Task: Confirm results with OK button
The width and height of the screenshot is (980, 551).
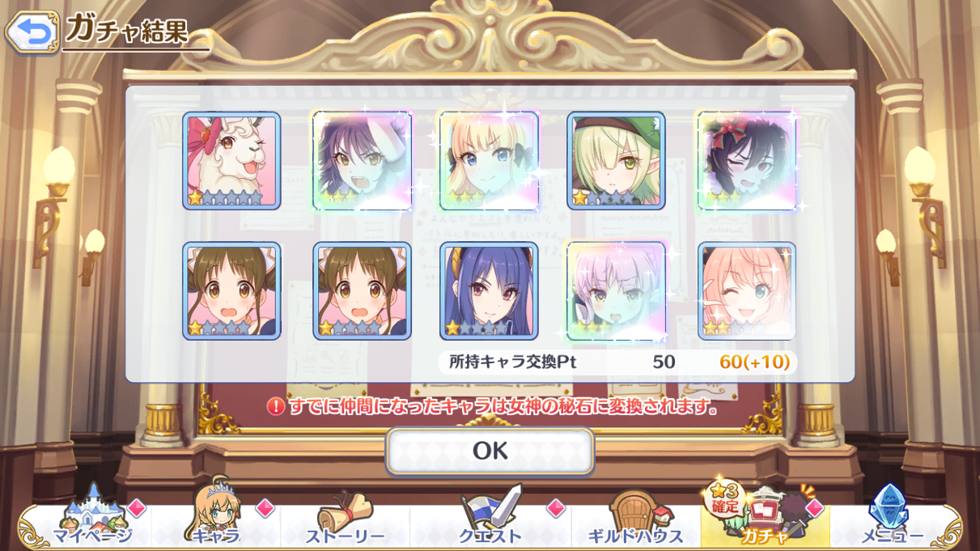Action: pos(490,451)
